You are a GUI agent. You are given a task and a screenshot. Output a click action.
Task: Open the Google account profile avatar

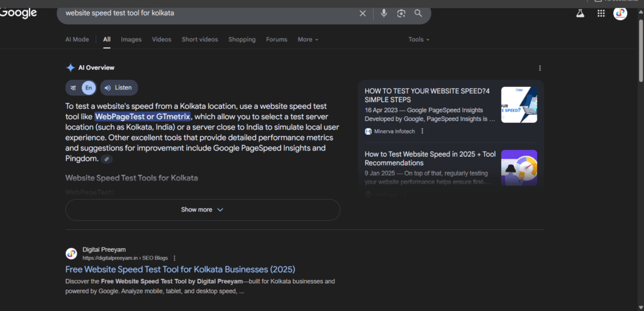tap(620, 13)
